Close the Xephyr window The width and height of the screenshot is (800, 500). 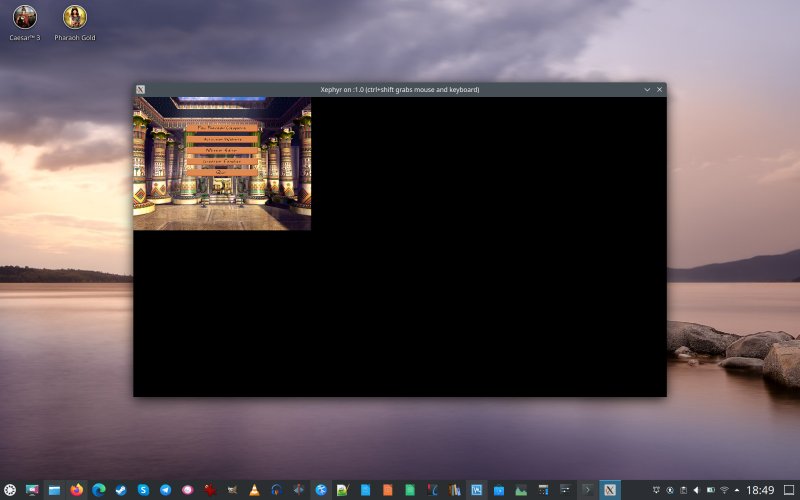coord(659,89)
